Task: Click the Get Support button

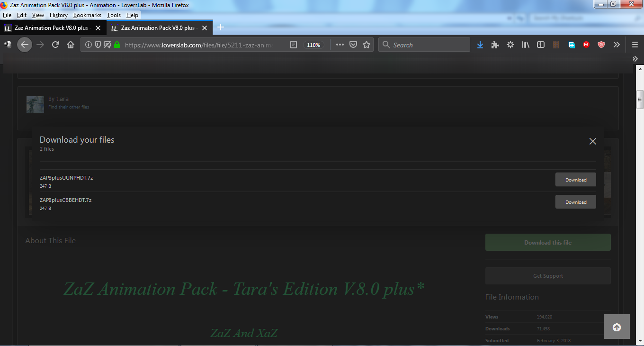Action: point(548,276)
